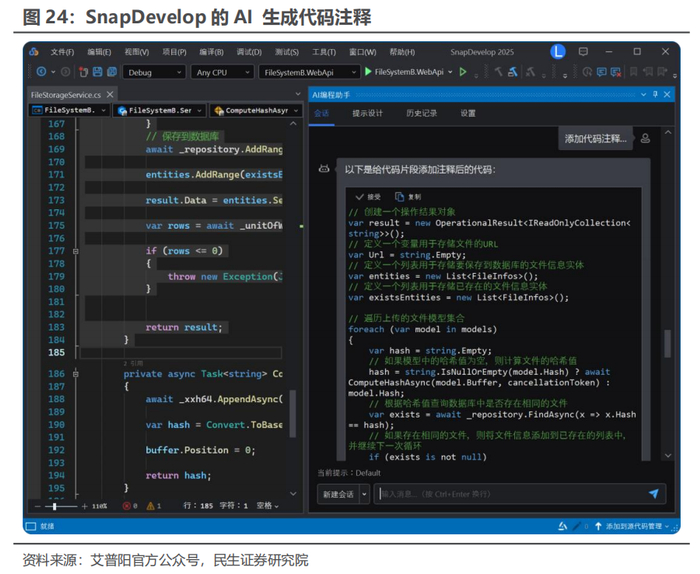The width and height of the screenshot is (700, 574).
Task: Open the 调试(D) menu
Action: (250, 51)
